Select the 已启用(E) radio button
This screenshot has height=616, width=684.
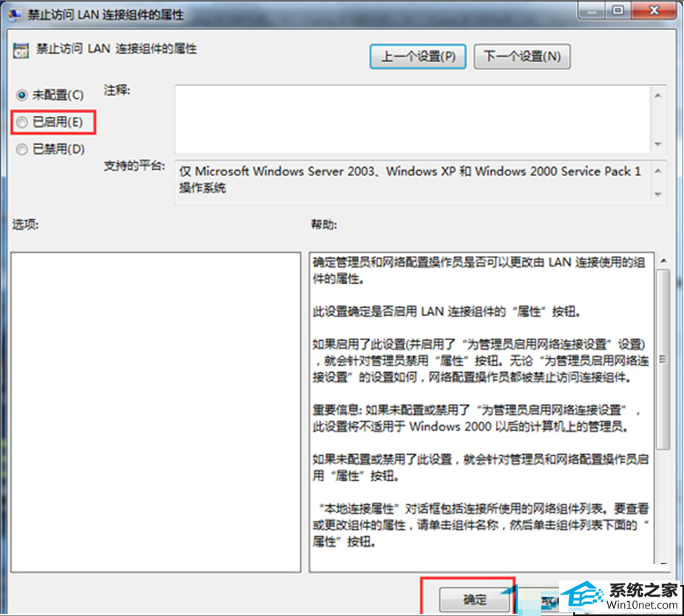(21, 123)
